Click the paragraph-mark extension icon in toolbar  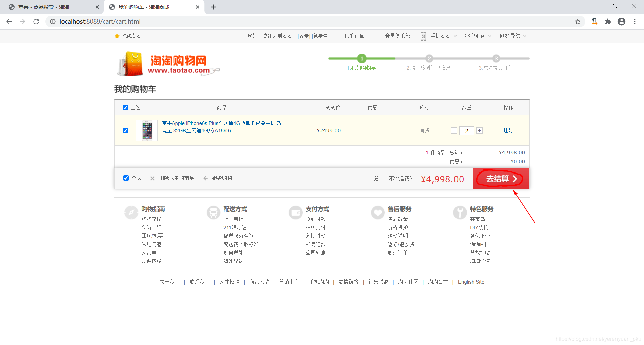pos(594,22)
